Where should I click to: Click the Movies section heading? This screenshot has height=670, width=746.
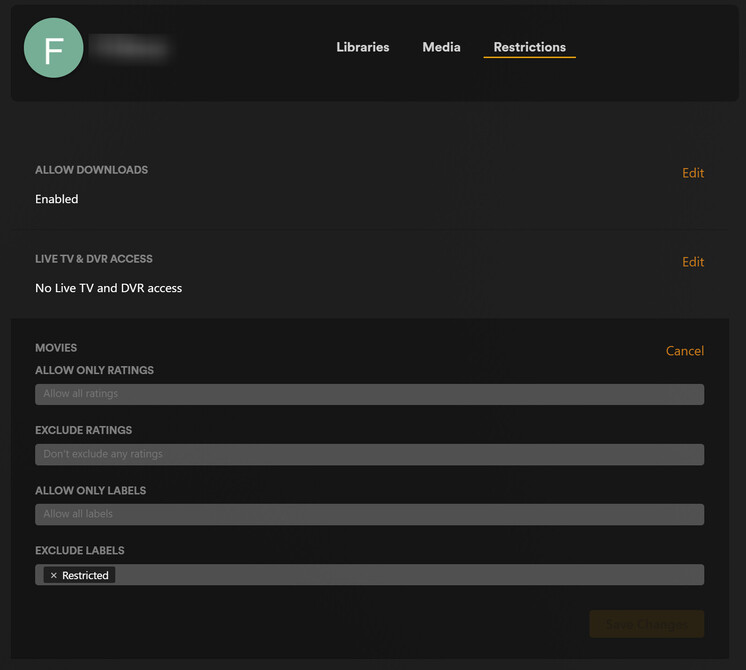pos(56,347)
